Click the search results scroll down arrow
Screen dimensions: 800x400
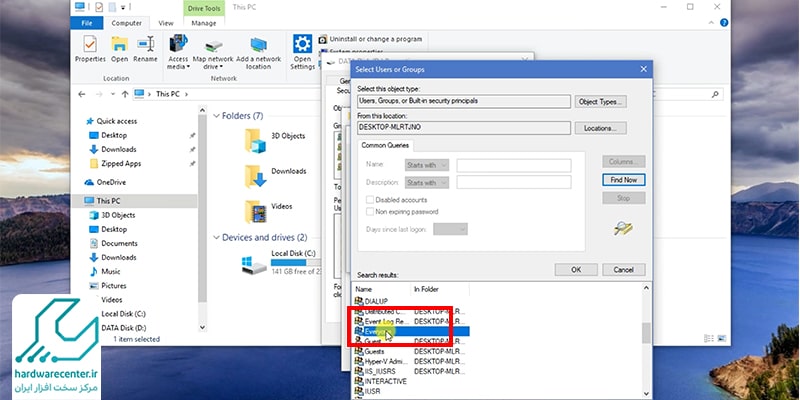646,393
